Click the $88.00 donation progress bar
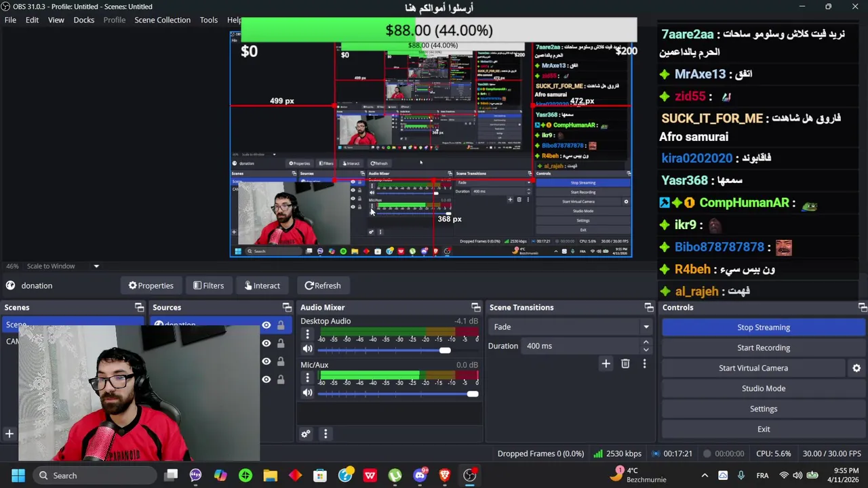 point(439,30)
